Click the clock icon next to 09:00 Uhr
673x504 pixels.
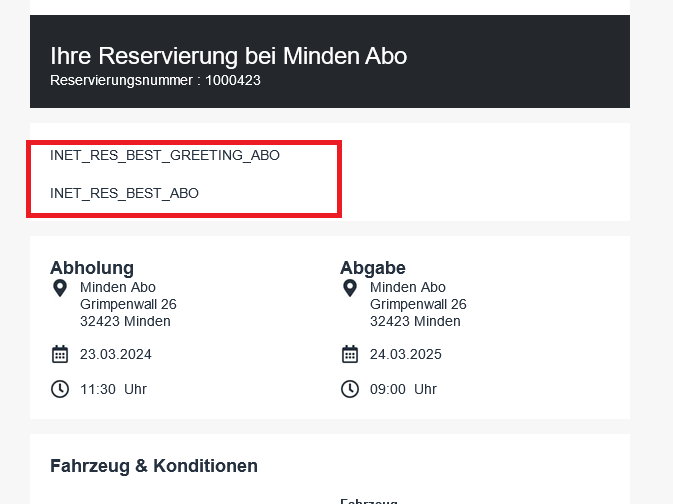[349, 389]
